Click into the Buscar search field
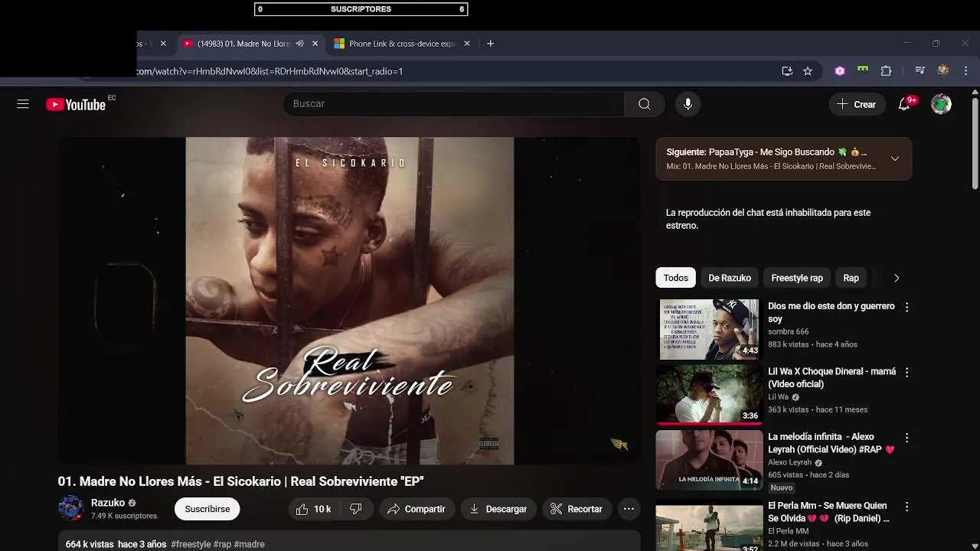Image resolution: width=980 pixels, height=551 pixels. (453, 104)
